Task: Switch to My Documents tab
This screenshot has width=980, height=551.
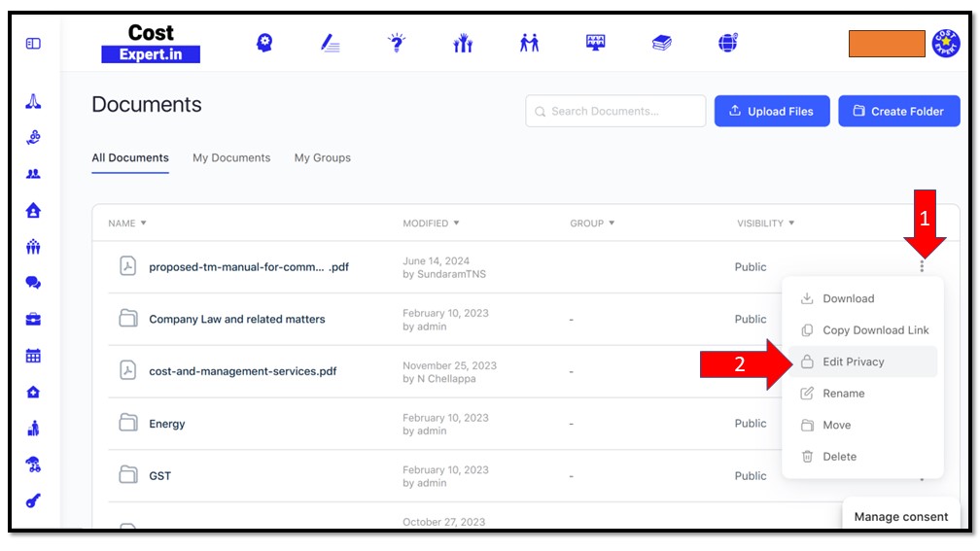Action: tap(231, 157)
